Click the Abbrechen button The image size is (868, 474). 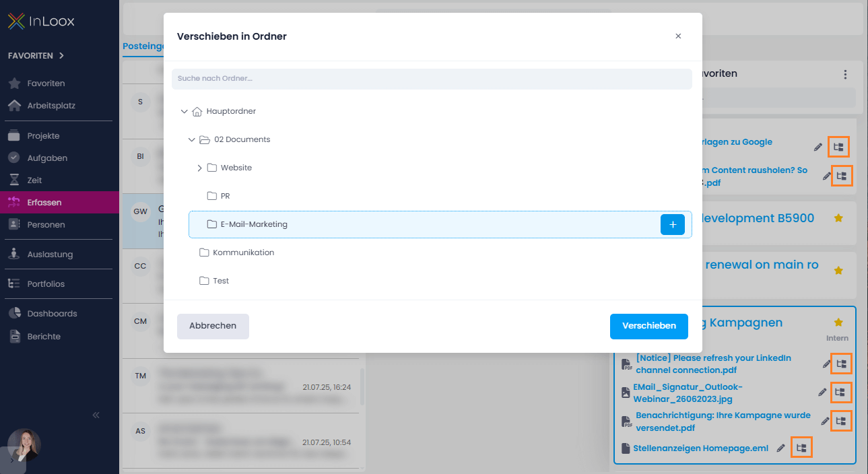(x=213, y=326)
